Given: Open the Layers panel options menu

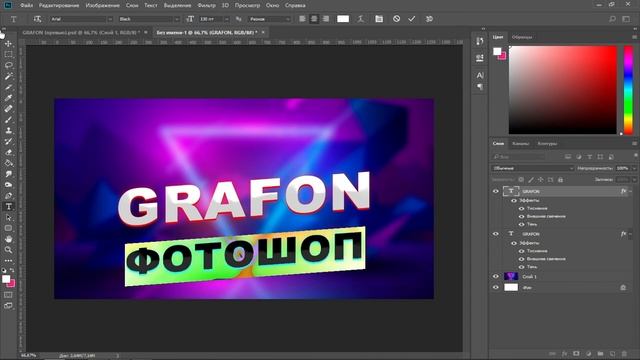Looking at the screenshot, I should tap(634, 143).
